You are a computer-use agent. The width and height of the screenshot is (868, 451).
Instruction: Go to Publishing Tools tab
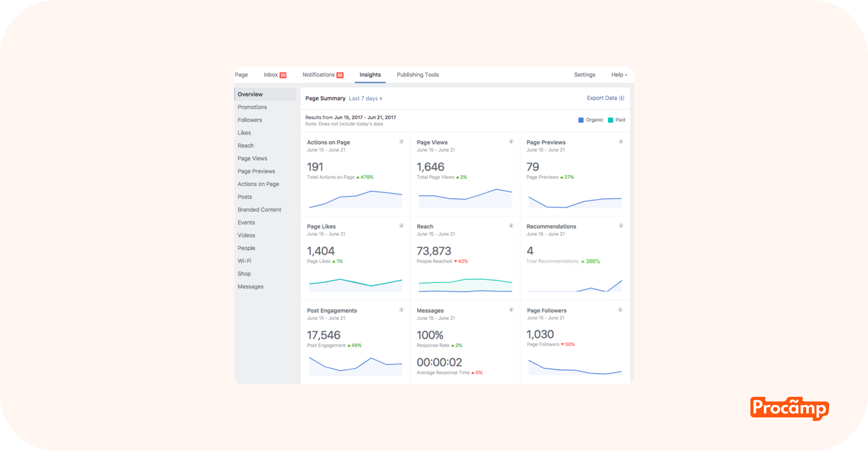pyautogui.click(x=418, y=75)
